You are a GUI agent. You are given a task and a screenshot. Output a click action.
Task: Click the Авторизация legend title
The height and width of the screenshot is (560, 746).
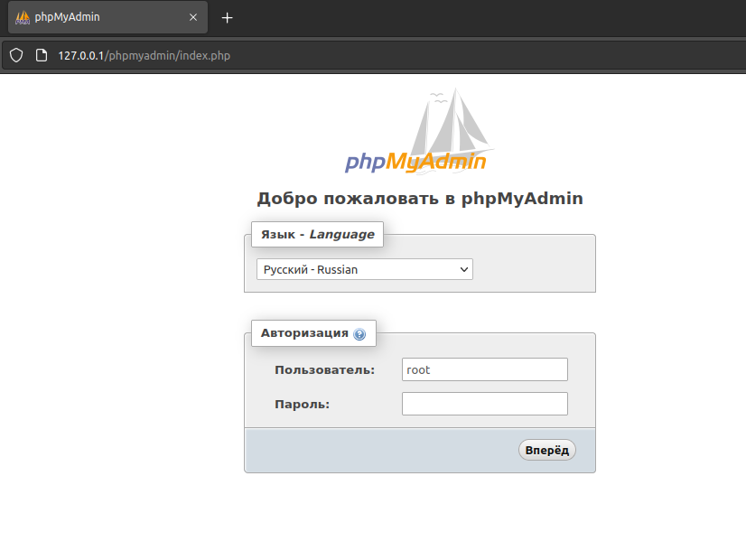click(304, 333)
